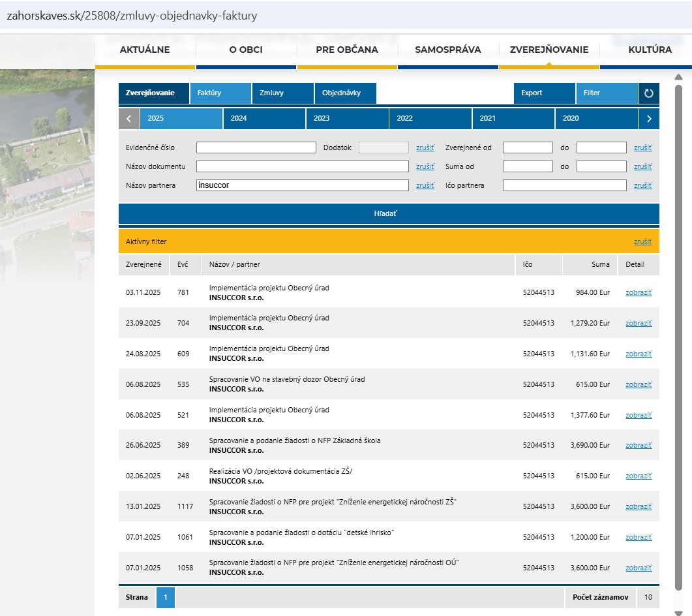Open the PRE OBČANA menu item
This screenshot has height=616, width=692.
(x=346, y=50)
